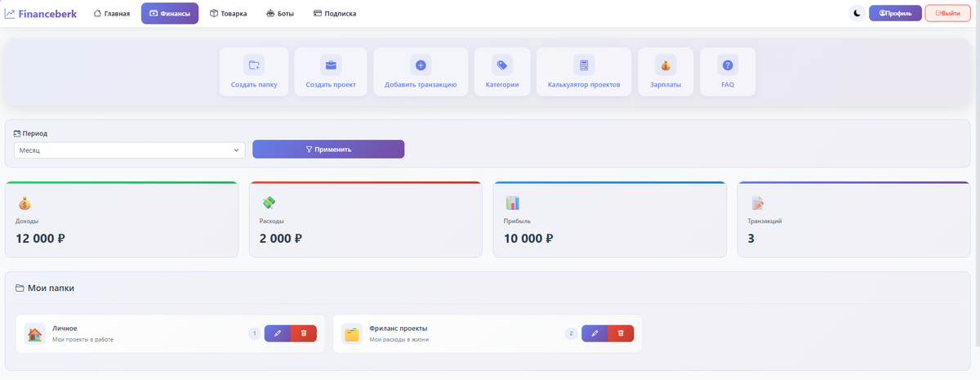
Task: Click the Расходы cash icon
Action: (x=269, y=203)
